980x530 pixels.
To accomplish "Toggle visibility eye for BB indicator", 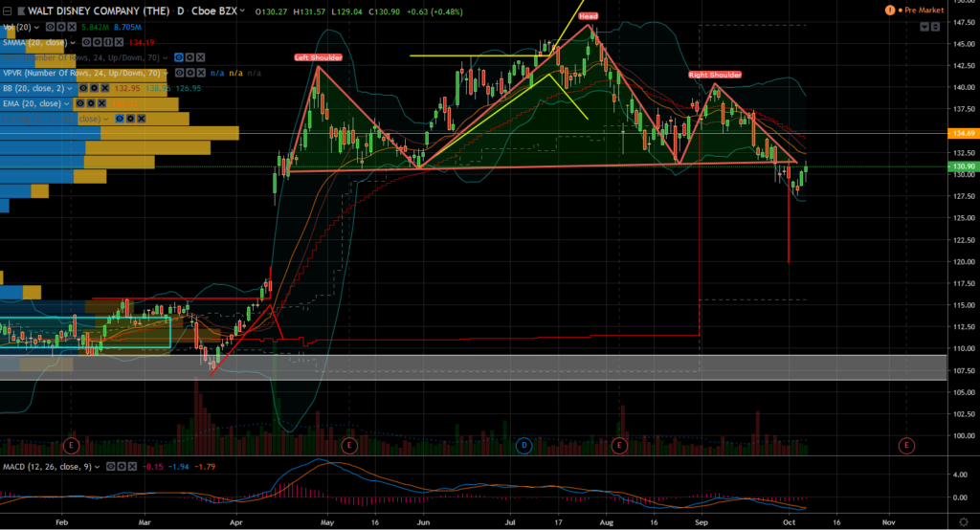I will [x=83, y=88].
